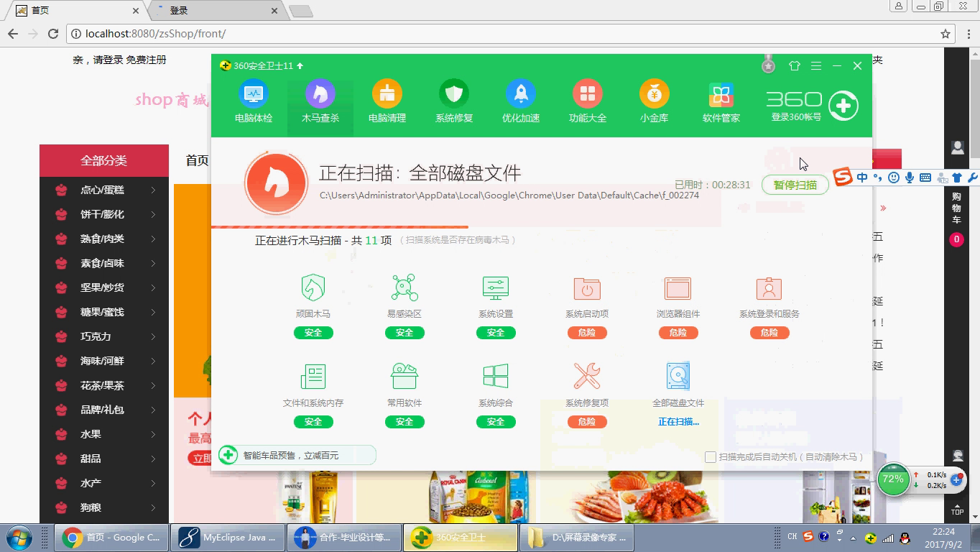The height and width of the screenshot is (552, 980).
Task: Toggle the 中 language mode on IME toolbar
Action: click(861, 178)
